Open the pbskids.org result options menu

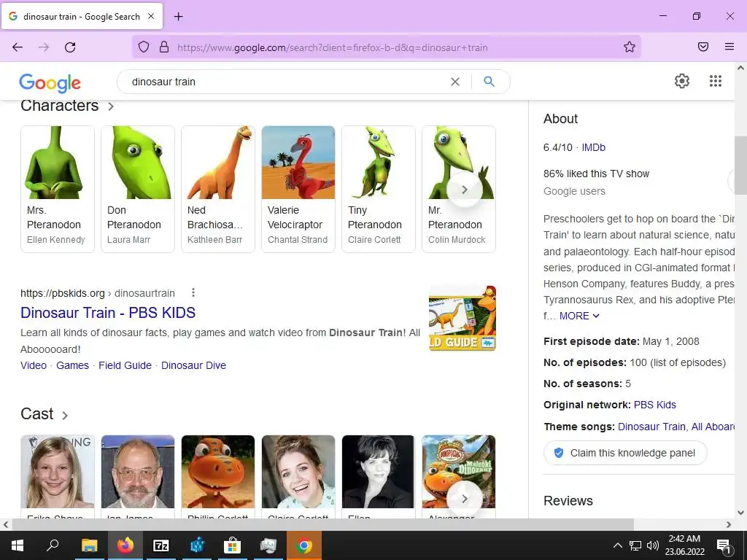(193, 292)
